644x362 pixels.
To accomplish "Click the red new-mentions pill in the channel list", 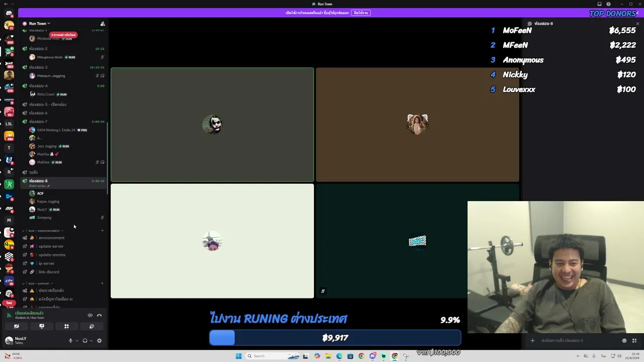I will click(x=63, y=35).
